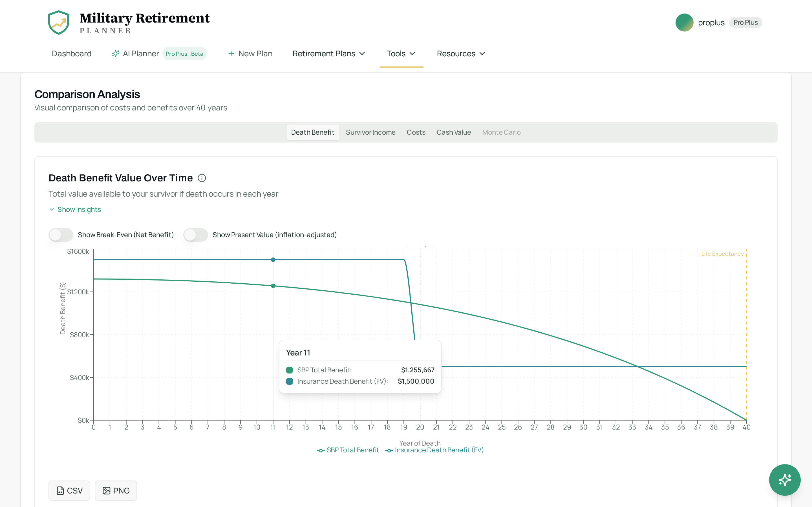Click the Military Retirement Planner shield logo
The height and width of the screenshot is (507, 812).
coord(59,23)
